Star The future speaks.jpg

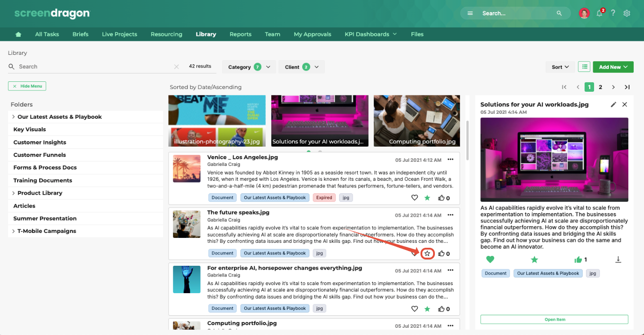pyautogui.click(x=427, y=254)
